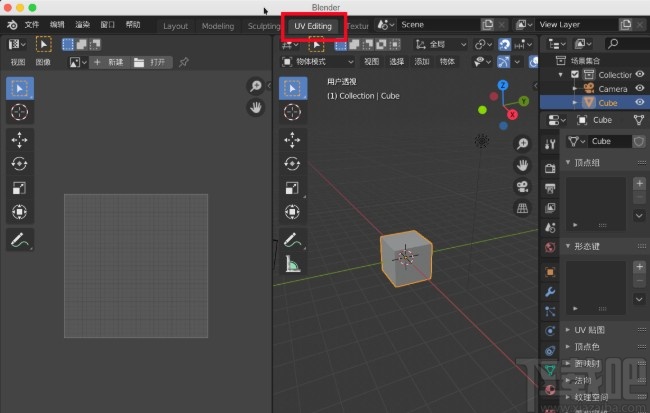Toggle Camera visibility eye icon
Screen dimensions: 650x413
point(640,88)
